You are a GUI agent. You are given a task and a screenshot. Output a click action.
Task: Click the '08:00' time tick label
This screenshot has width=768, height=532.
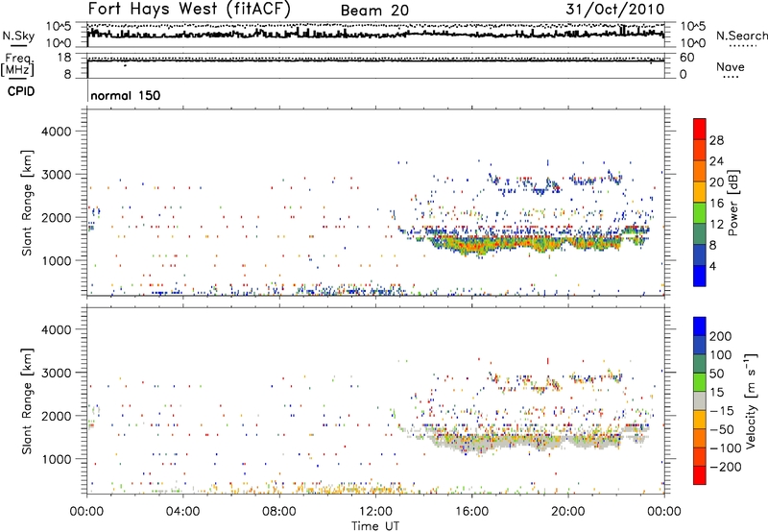click(279, 512)
